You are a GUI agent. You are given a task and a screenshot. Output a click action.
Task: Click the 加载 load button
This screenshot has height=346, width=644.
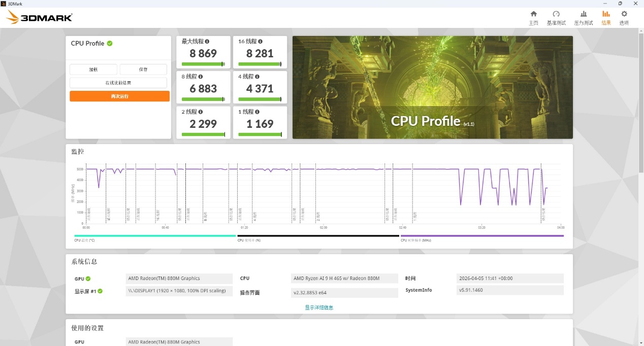tap(93, 70)
